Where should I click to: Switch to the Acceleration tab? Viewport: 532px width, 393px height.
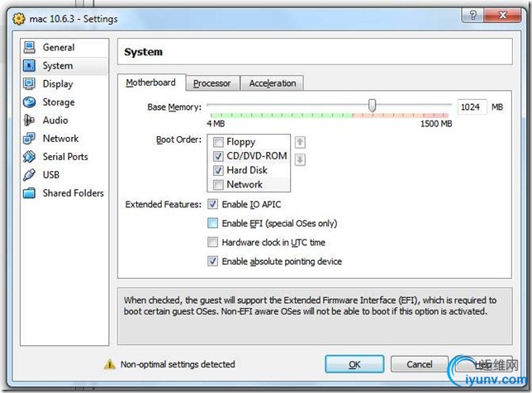[272, 83]
